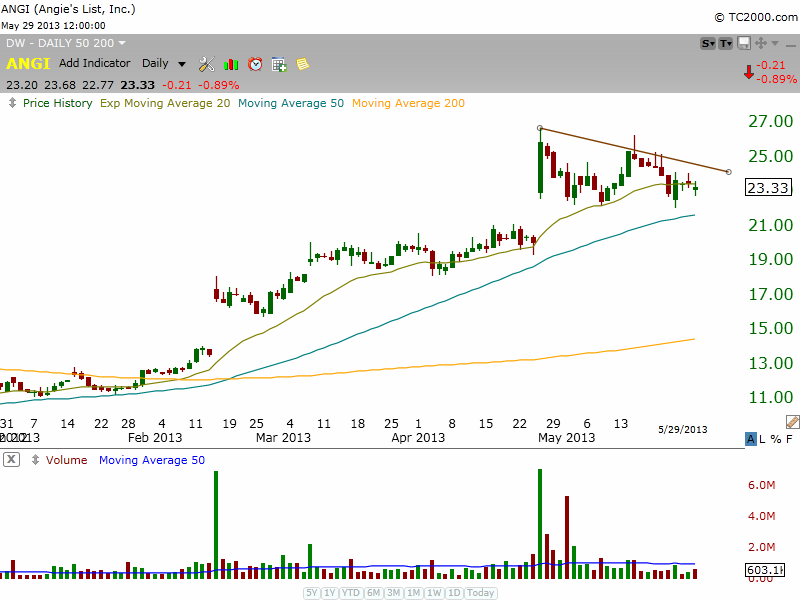Select the 1W time range
Image resolution: width=800 pixels, height=600 pixels.
(x=434, y=593)
